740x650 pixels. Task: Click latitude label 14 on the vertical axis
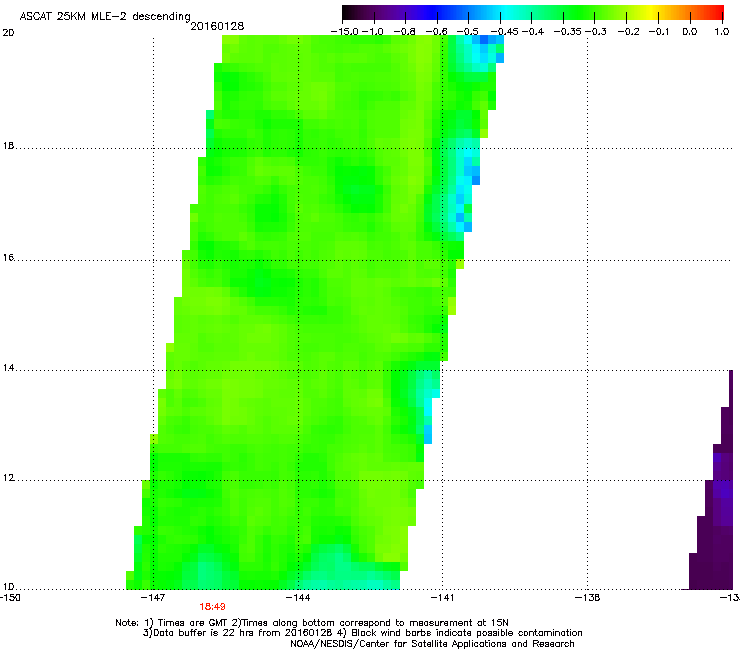8,368
